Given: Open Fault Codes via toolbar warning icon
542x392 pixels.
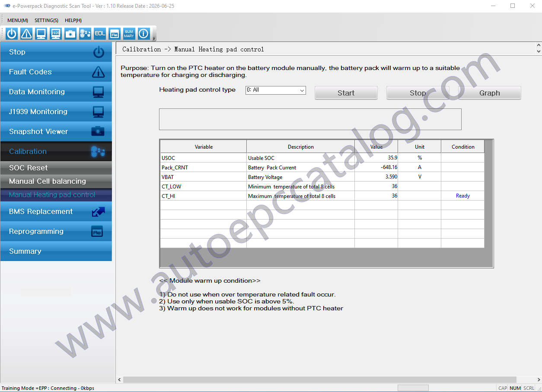Looking at the screenshot, I should pos(26,34).
